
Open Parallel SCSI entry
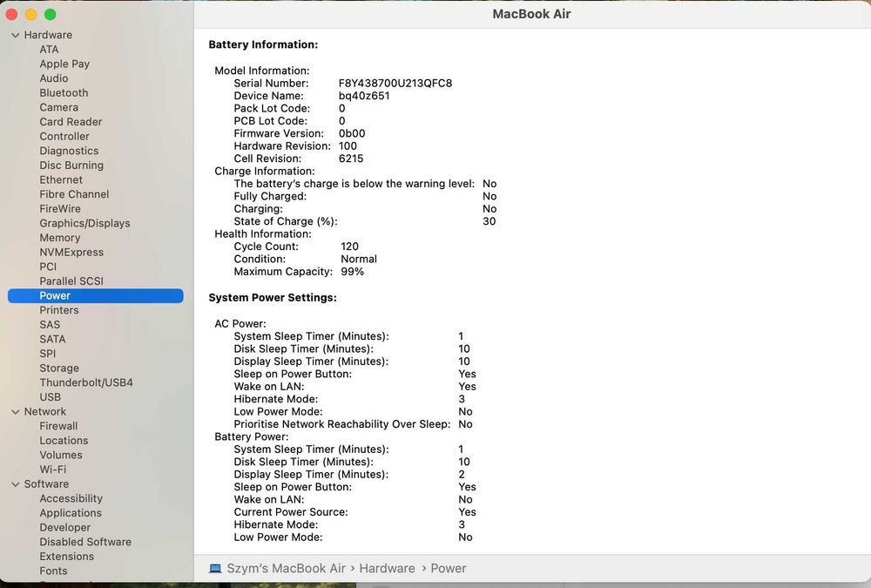tap(71, 280)
